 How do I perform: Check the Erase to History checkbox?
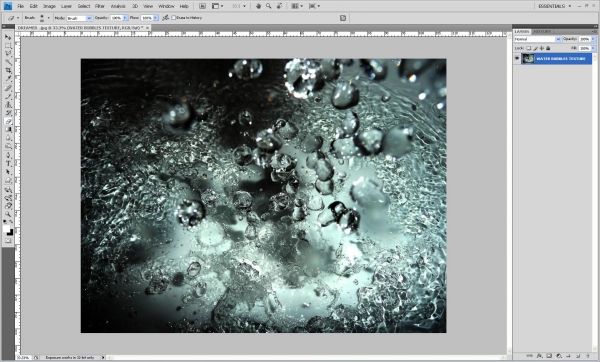(174, 18)
